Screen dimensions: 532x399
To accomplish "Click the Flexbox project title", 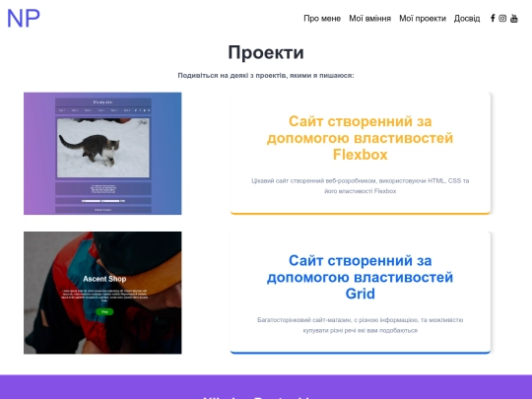I will [360, 138].
